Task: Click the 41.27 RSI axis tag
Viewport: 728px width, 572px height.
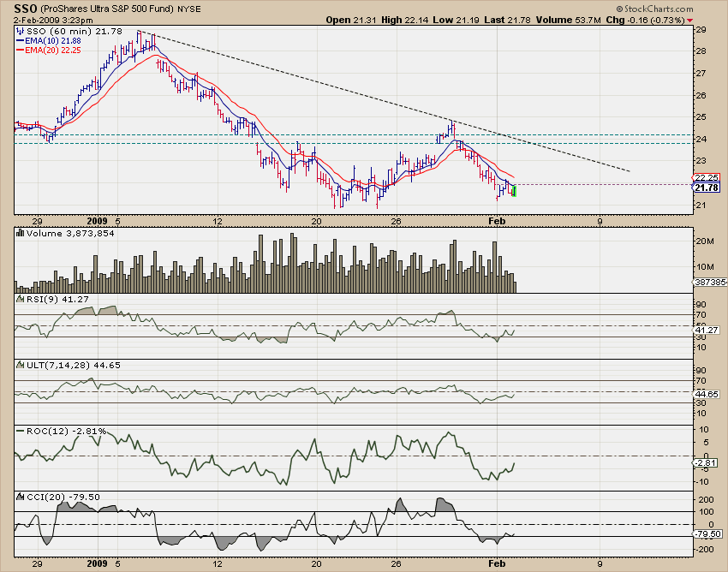Action: point(707,331)
